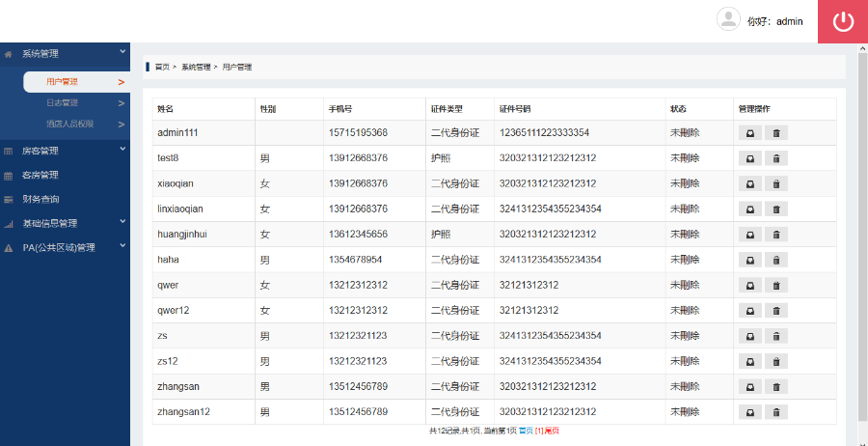Image resolution: width=868 pixels, height=446 pixels.
Task: Click the trash icon for haha row
Action: 776,260
